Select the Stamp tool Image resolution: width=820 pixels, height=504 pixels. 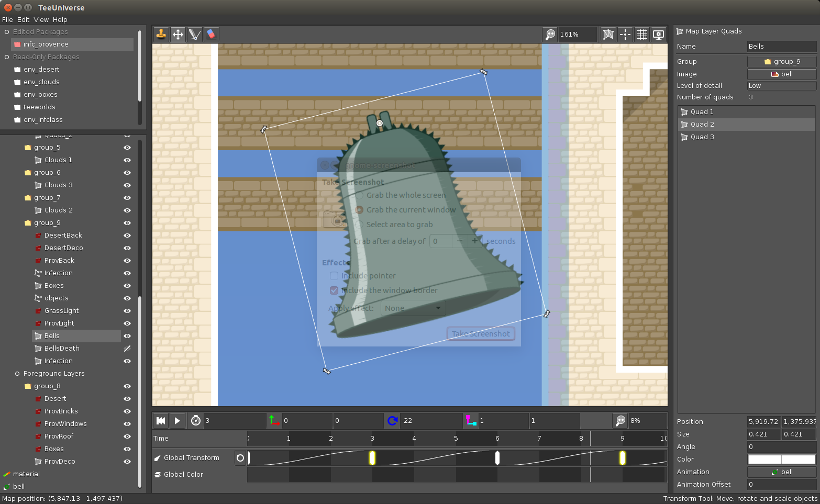tap(161, 35)
